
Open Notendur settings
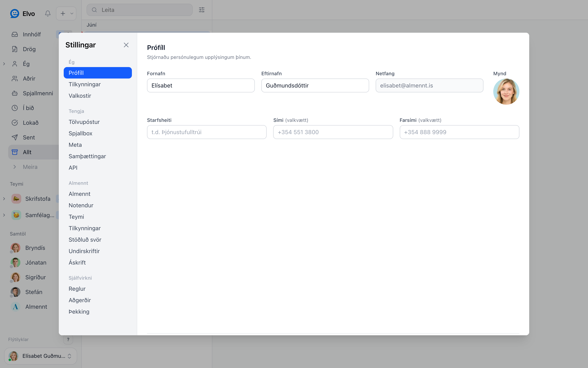click(98, 205)
